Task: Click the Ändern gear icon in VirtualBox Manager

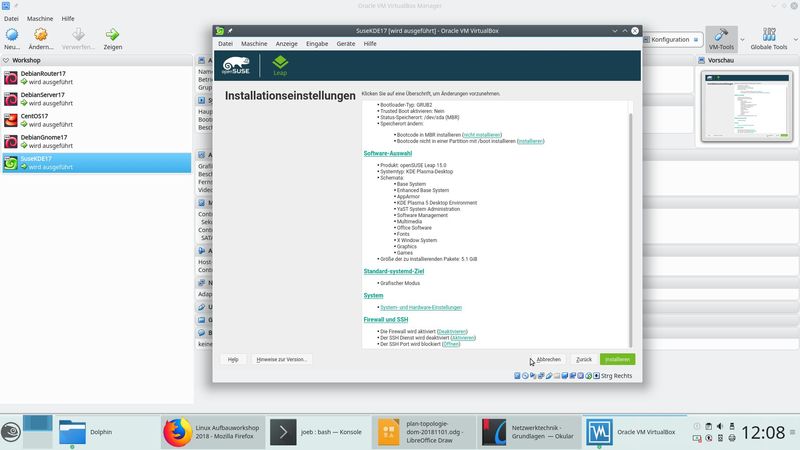Action: (x=40, y=35)
